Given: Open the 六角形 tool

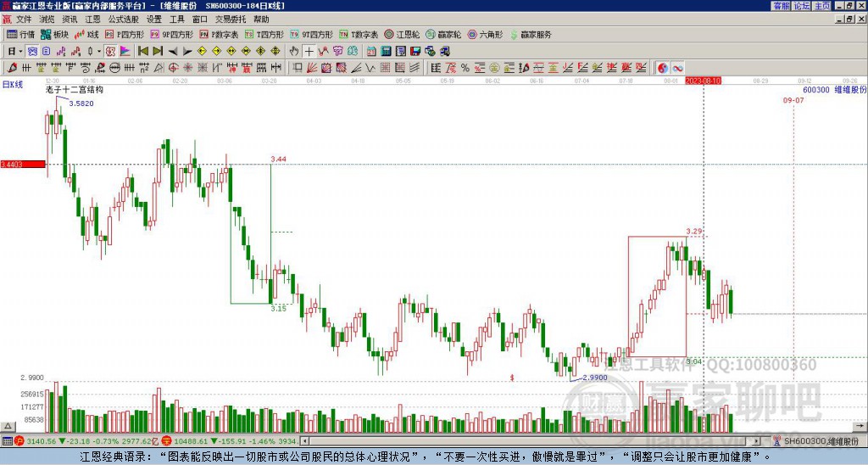Looking at the screenshot, I should 486,34.
